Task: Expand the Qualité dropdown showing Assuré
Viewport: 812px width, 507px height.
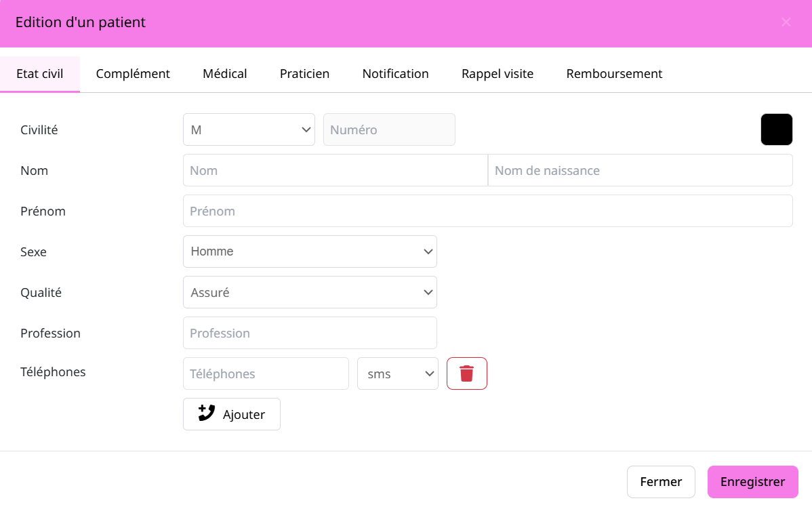Action: [310, 292]
